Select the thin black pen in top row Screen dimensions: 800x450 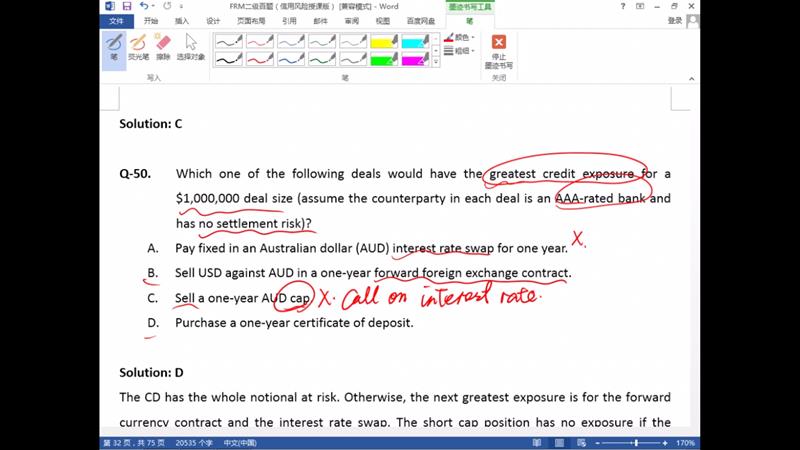pyautogui.click(x=229, y=41)
